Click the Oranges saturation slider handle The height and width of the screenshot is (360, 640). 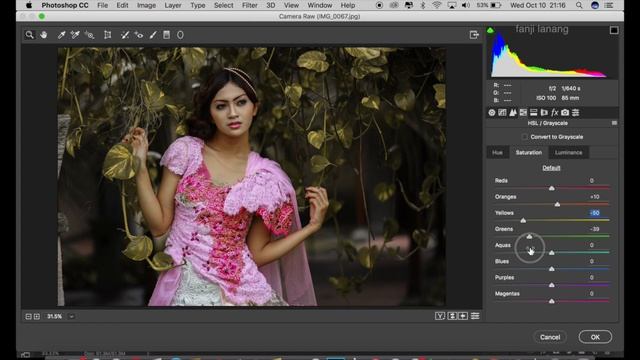pyautogui.click(x=557, y=204)
